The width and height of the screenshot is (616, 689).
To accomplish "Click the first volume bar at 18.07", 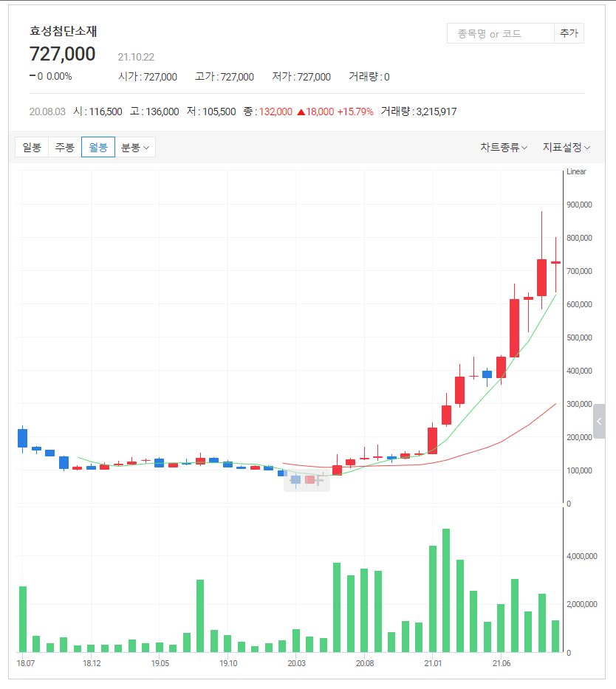I will 23,619.
